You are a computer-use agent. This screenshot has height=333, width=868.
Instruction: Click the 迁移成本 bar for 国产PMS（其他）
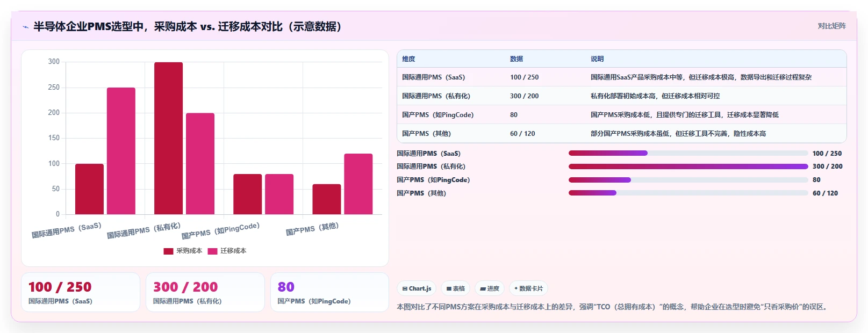pos(358,184)
